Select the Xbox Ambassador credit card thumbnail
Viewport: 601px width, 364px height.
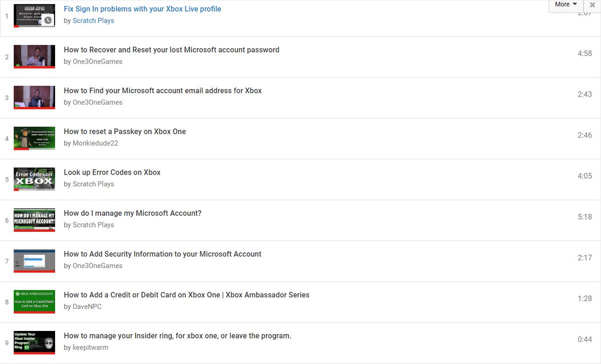coord(34,302)
